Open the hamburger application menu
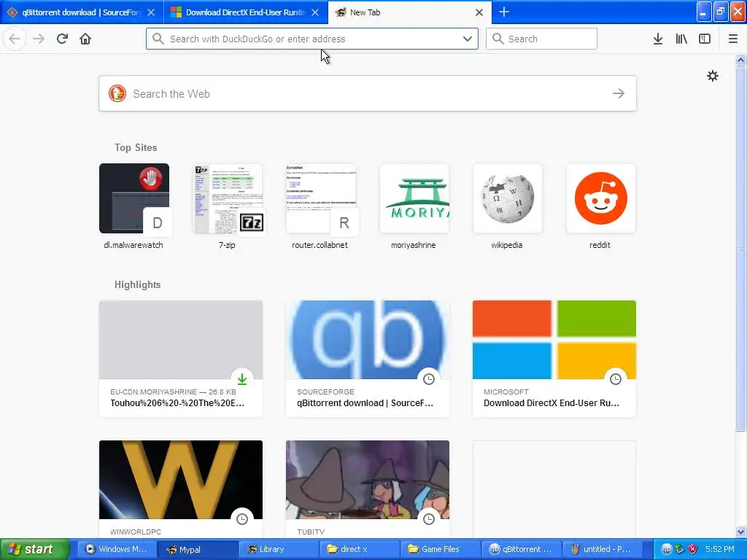 point(733,39)
